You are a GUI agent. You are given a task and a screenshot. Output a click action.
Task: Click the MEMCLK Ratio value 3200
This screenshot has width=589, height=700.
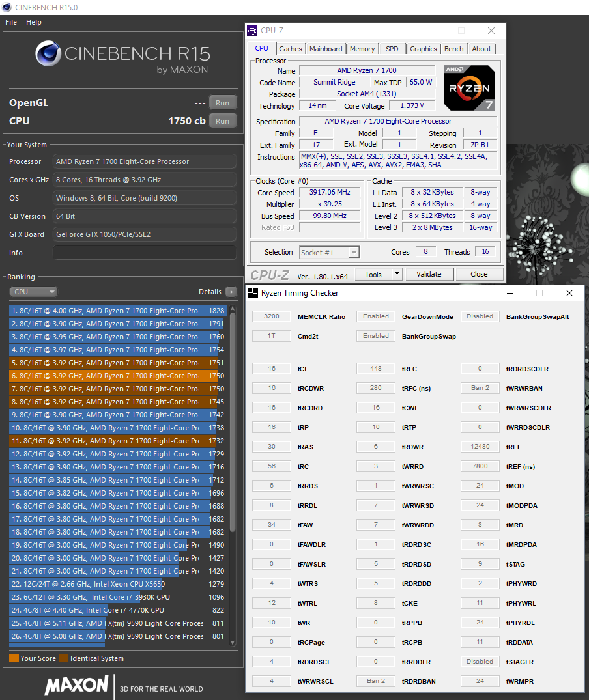[272, 316]
